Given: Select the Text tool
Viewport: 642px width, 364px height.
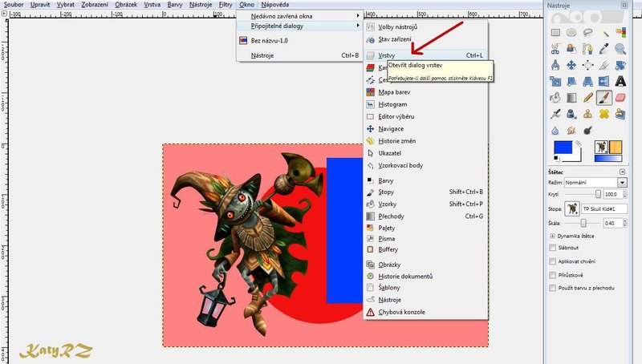Looking at the screenshot, I should [x=620, y=82].
